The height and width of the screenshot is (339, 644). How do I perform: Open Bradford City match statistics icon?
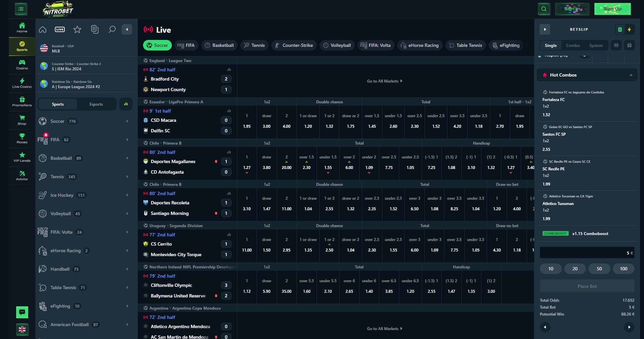229,70
